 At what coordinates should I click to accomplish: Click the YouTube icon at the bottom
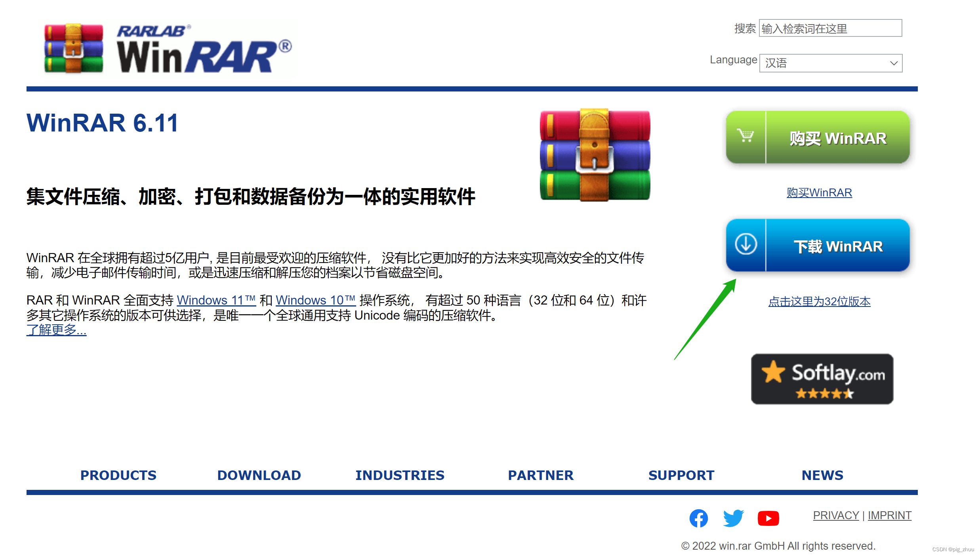tap(768, 518)
